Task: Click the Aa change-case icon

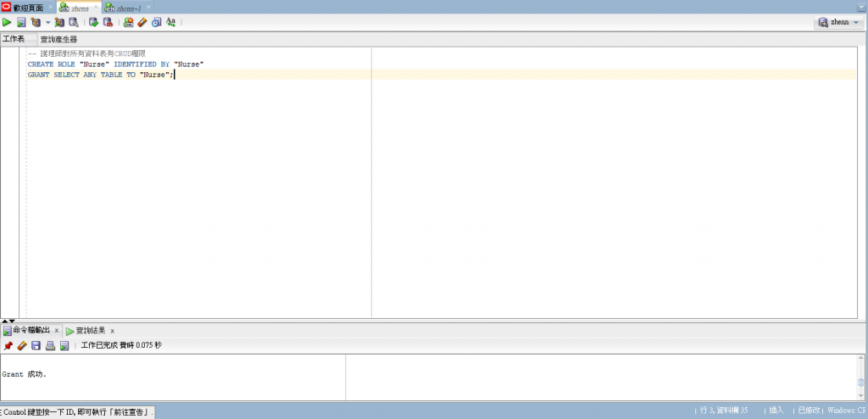Action: pyautogui.click(x=170, y=22)
